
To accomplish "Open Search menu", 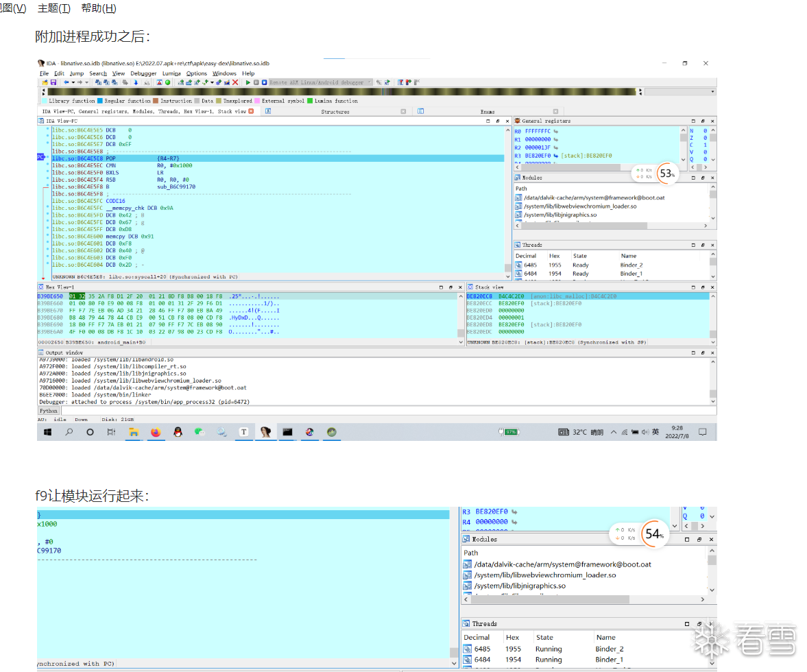I will (x=98, y=73).
